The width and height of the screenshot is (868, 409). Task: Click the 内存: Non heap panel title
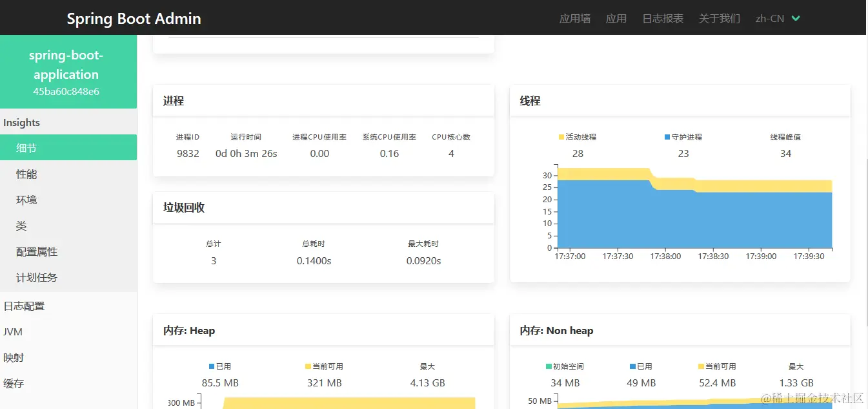coord(556,331)
